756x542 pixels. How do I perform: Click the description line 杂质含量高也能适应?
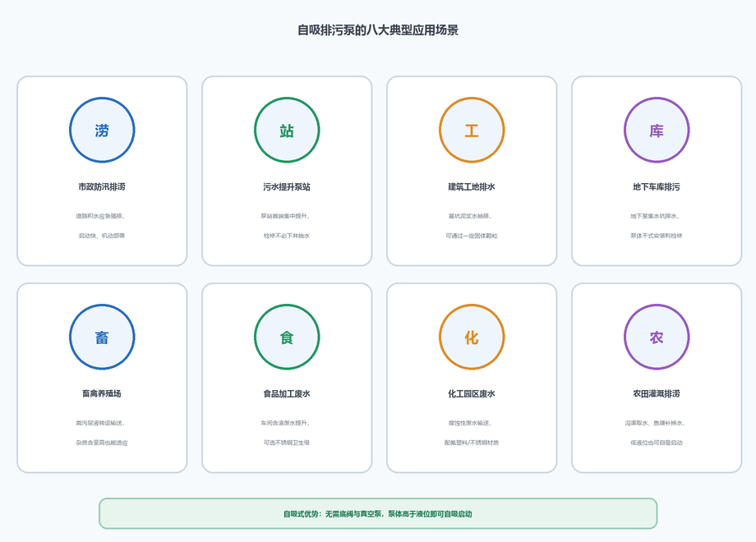click(x=102, y=443)
